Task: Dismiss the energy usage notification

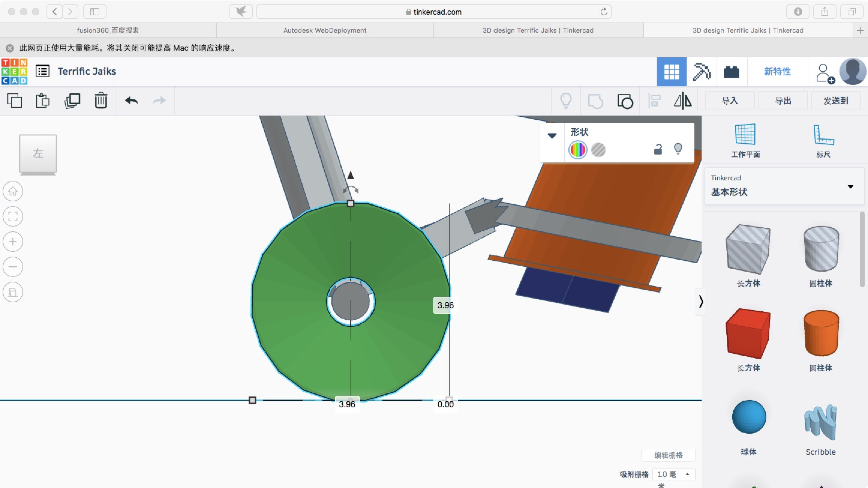Action: pyautogui.click(x=10, y=48)
